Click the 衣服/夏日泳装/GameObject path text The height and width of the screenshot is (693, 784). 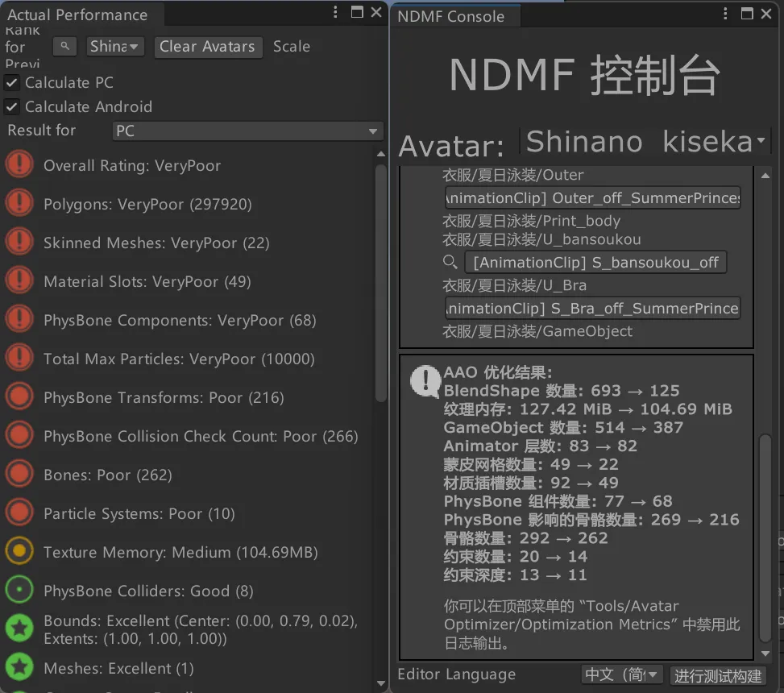click(537, 331)
